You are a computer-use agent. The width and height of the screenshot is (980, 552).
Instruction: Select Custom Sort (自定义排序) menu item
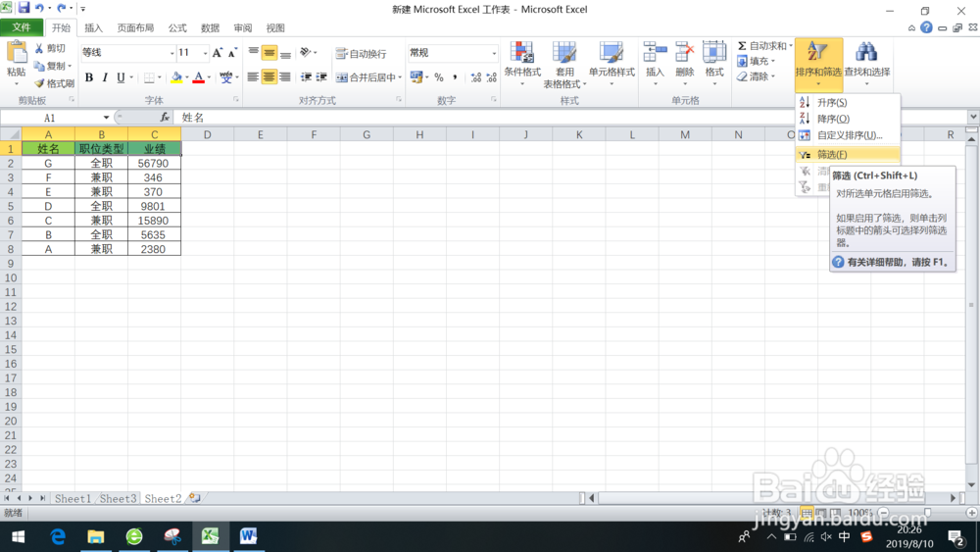848,135
